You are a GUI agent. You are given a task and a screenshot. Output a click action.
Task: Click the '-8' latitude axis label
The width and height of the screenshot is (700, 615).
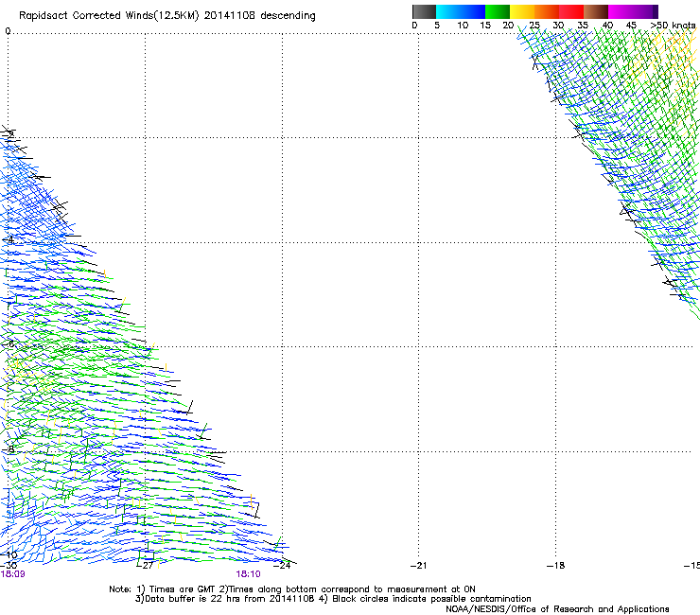pyautogui.click(x=9, y=448)
